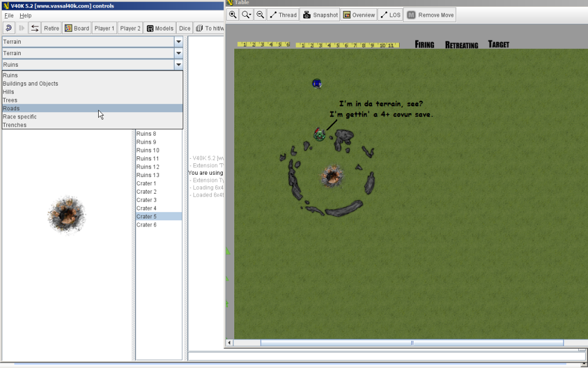Select Race specific option
Screen dimensions: 588x368
tap(92, 116)
